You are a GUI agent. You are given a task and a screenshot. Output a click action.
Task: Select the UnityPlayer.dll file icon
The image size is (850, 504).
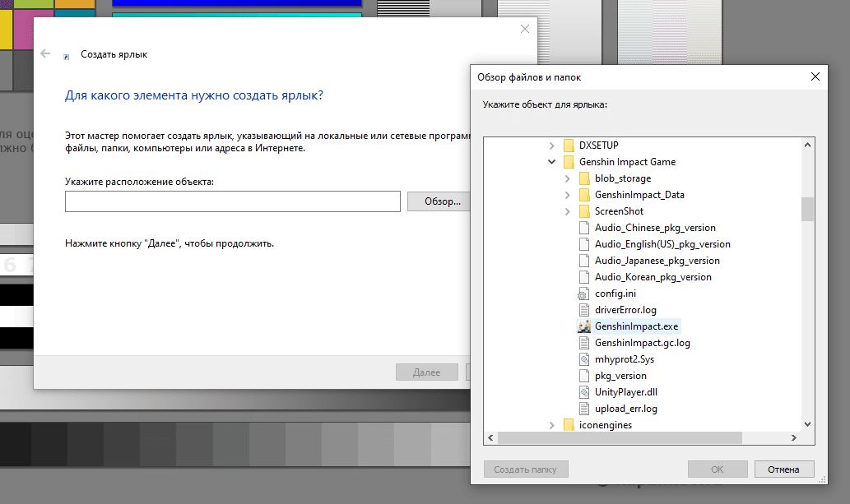(x=584, y=392)
